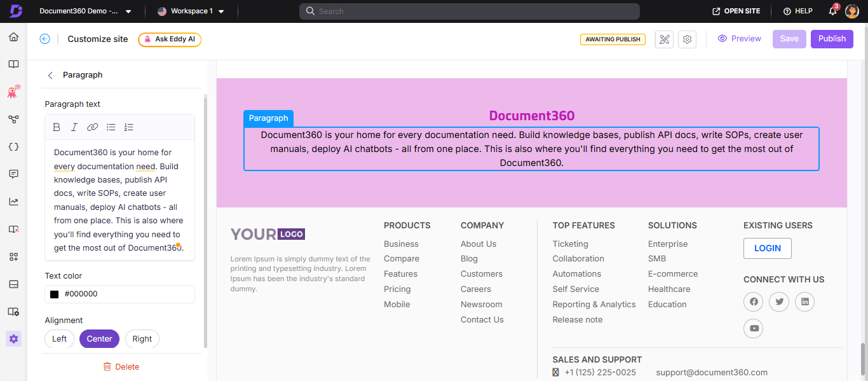Click the LinkedIn icon in footer
The image size is (868, 381).
[x=804, y=301]
